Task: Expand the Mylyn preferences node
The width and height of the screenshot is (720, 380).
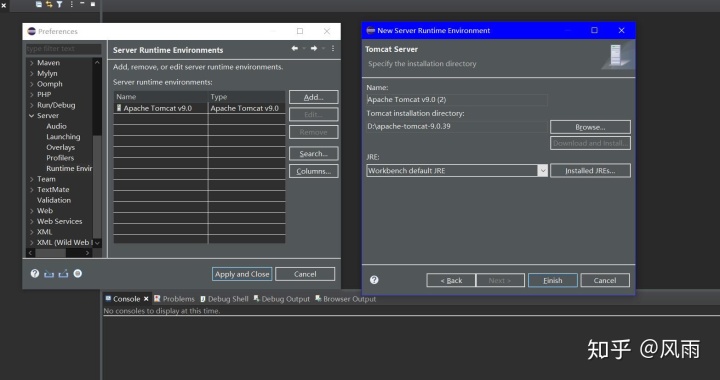Action: (x=32, y=73)
